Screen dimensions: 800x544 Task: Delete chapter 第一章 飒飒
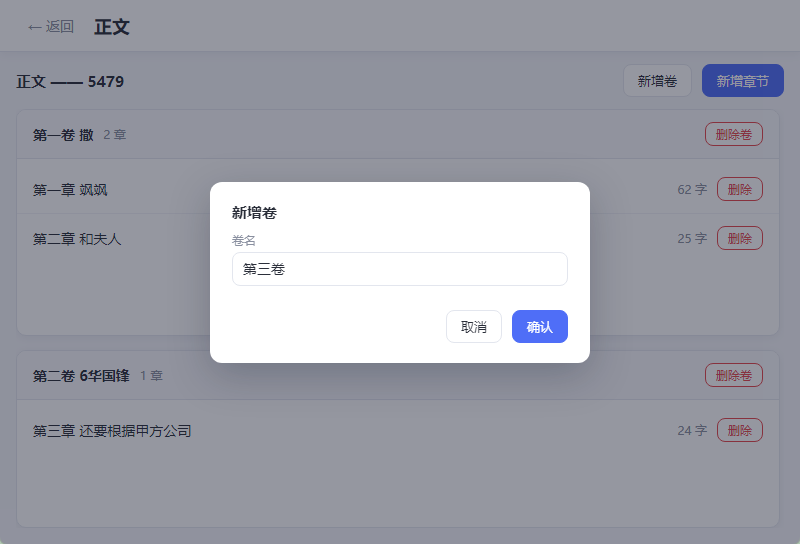740,189
